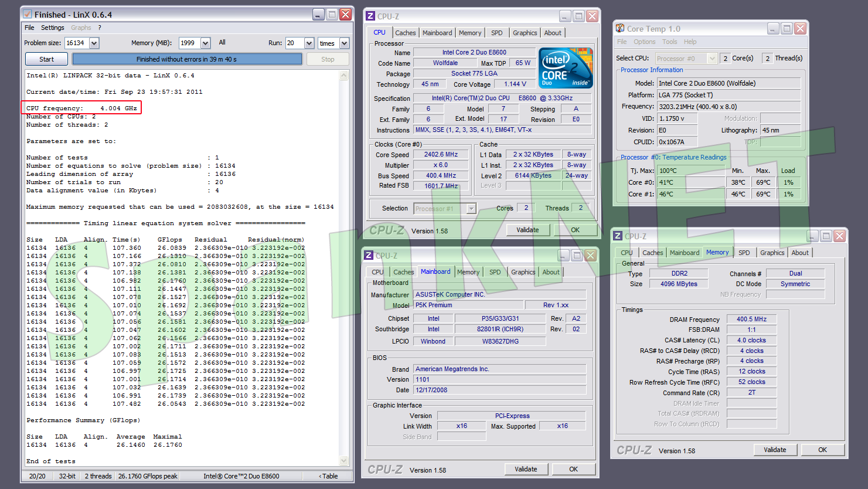The height and width of the screenshot is (489, 868).
Task: Click OK in CPU-Z Mainboard window
Action: point(573,469)
